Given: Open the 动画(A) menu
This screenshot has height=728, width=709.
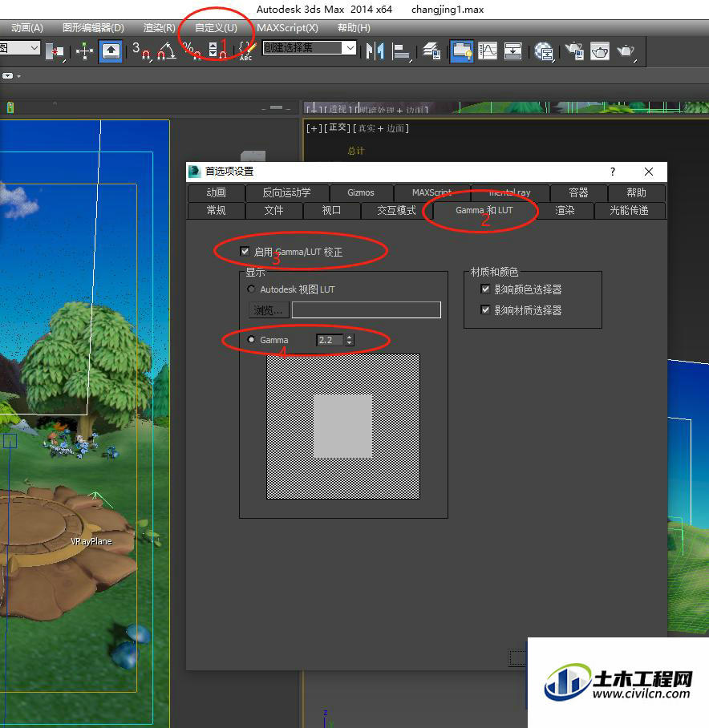Looking at the screenshot, I should click(x=27, y=28).
